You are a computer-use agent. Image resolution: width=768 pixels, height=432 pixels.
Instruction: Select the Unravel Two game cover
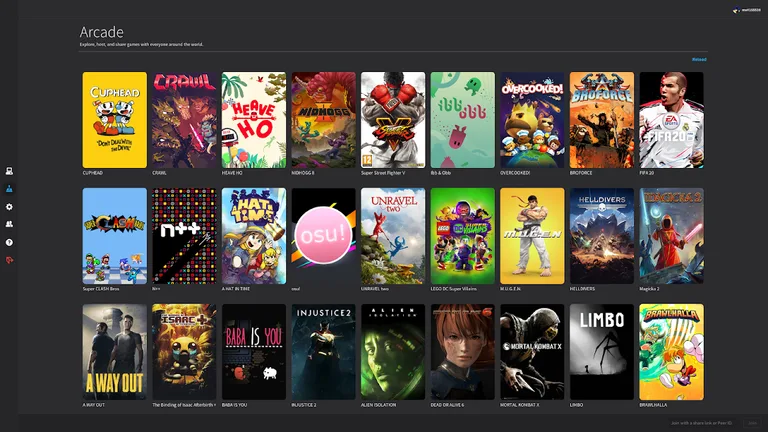tap(392, 236)
